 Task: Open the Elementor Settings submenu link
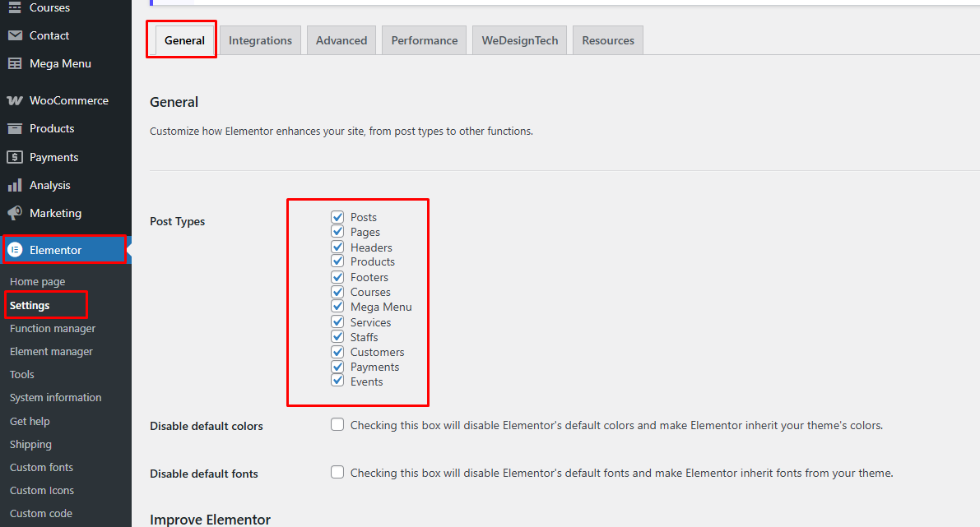(30, 305)
